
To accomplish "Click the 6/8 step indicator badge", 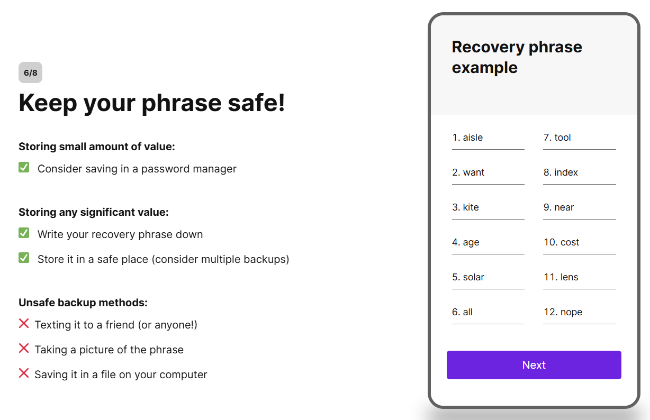I will click(30, 72).
